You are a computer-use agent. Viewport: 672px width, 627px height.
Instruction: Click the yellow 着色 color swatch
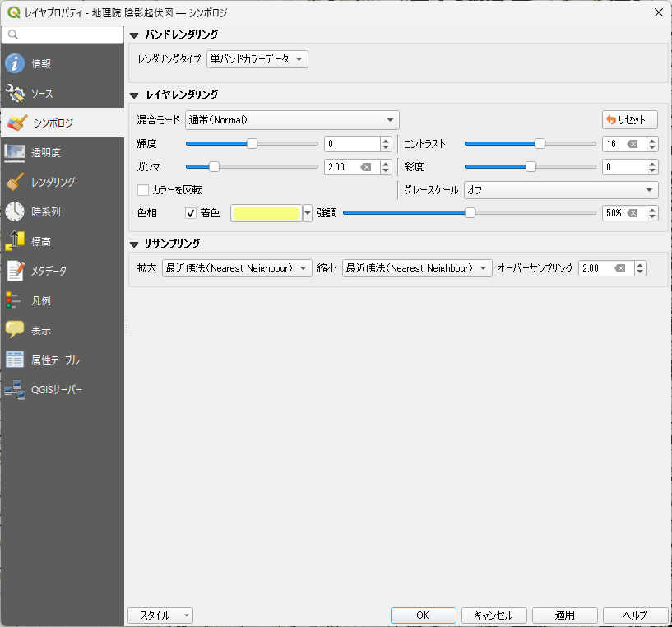266,213
